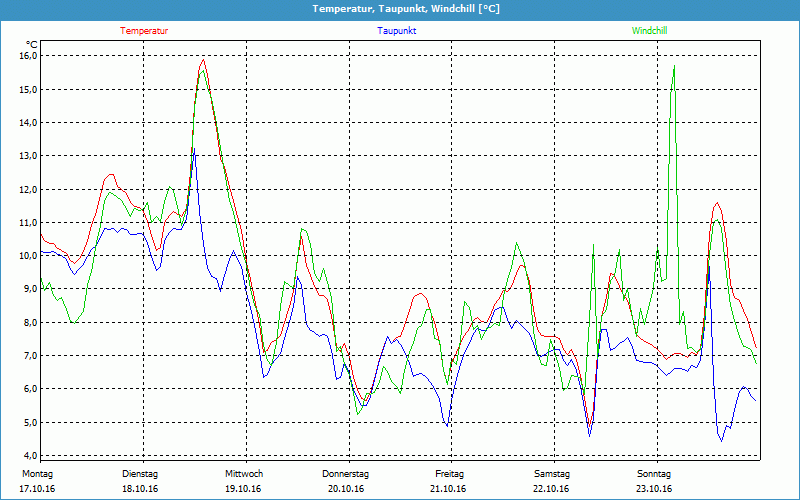
Task: Click the green Windchill legend label
Action: 649,31
